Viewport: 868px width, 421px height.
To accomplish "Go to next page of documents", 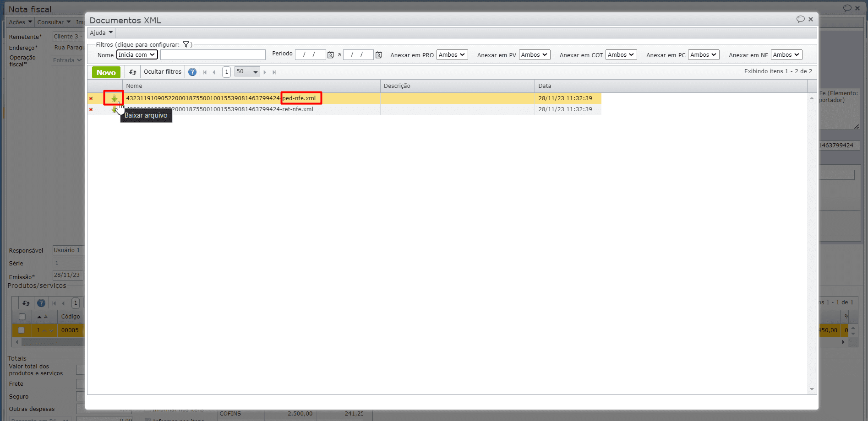I will coord(265,72).
